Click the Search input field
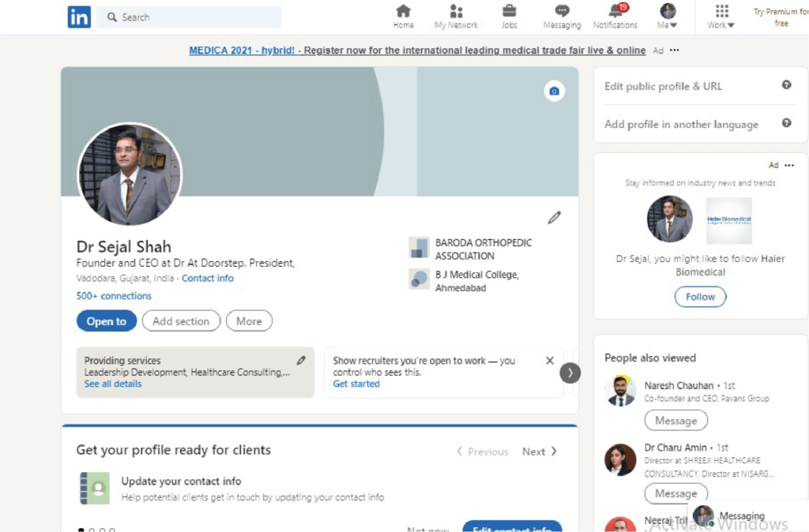Image resolution: width=809 pixels, height=532 pixels. tap(189, 17)
